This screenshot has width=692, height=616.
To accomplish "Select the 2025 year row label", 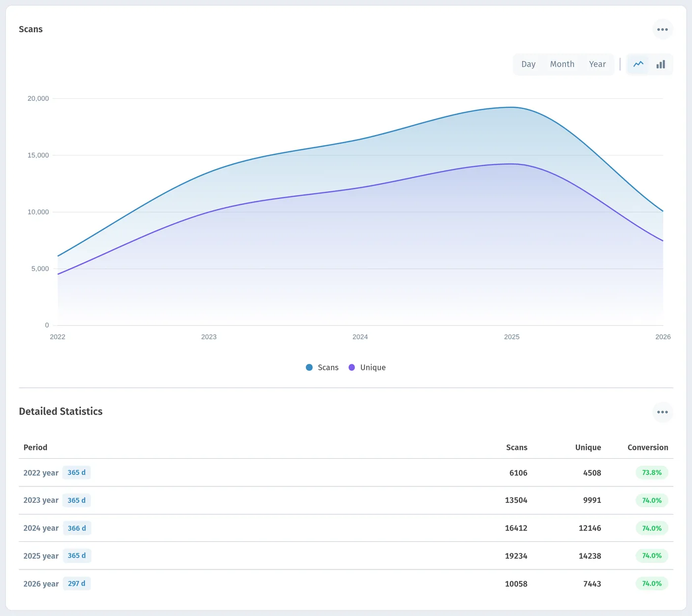I will pyautogui.click(x=41, y=556).
